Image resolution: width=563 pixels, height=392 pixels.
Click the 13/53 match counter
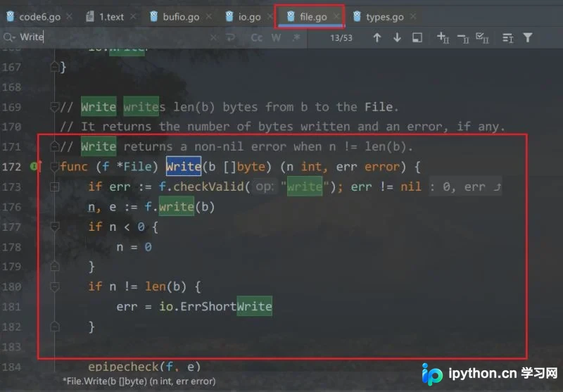point(341,38)
